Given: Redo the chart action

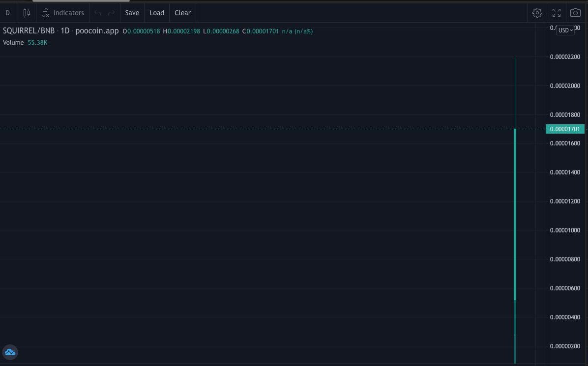Looking at the screenshot, I should [x=113, y=12].
